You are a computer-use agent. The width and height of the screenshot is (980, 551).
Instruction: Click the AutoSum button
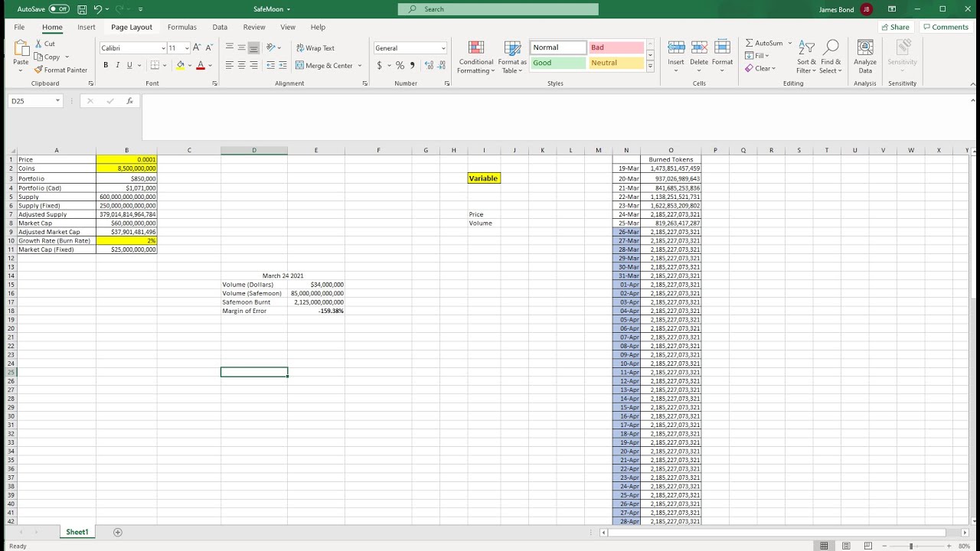[x=763, y=43]
